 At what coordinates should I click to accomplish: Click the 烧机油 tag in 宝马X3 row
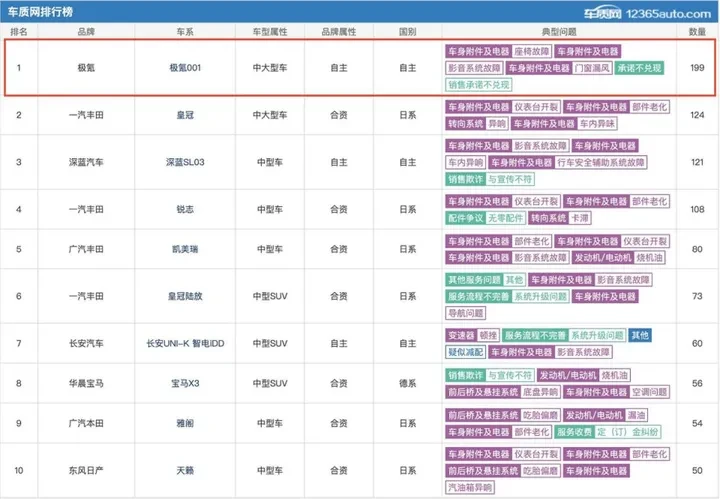pyautogui.click(x=614, y=376)
